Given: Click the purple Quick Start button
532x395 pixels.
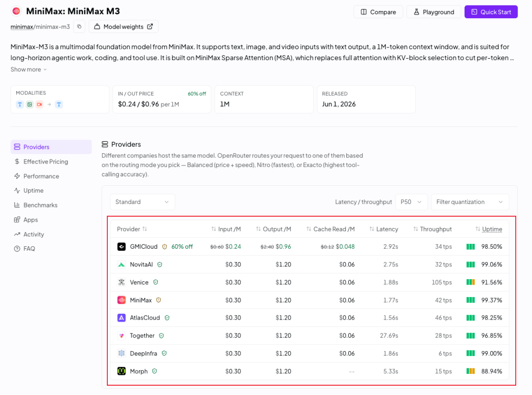Looking at the screenshot, I should point(491,12).
